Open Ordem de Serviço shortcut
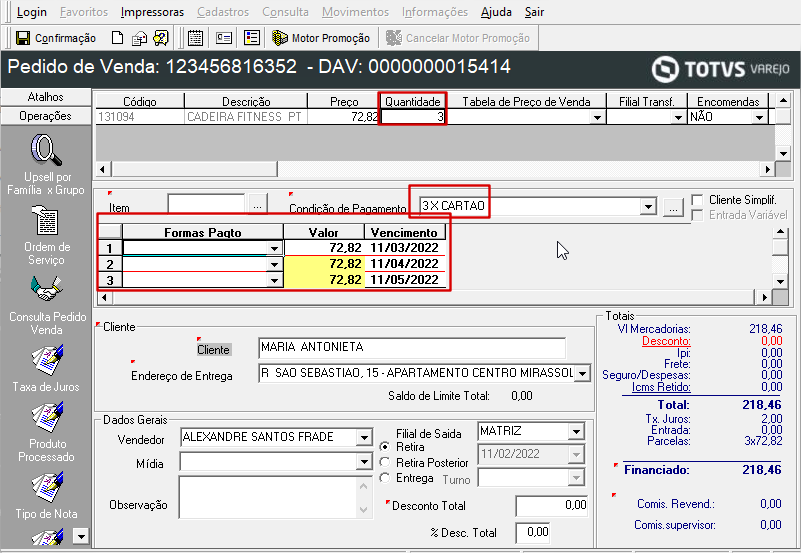 click(46, 235)
